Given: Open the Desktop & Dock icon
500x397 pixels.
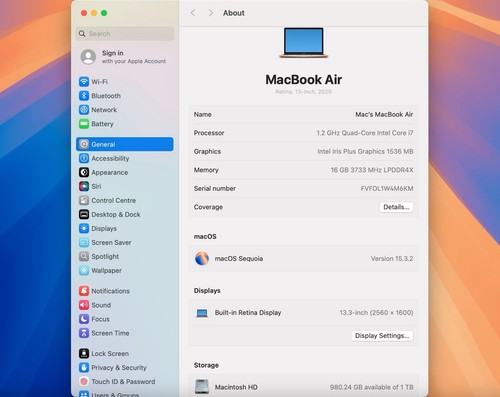Looking at the screenshot, I should point(84,214).
